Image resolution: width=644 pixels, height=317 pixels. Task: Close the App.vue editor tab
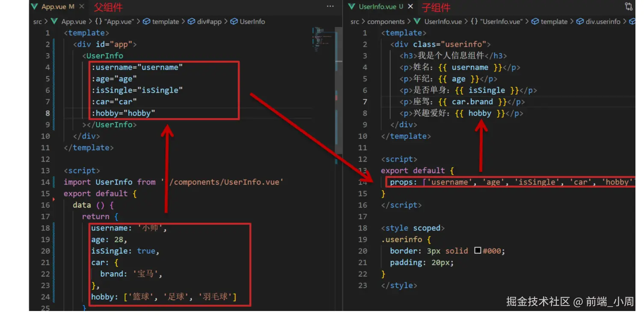click(82, 7)
